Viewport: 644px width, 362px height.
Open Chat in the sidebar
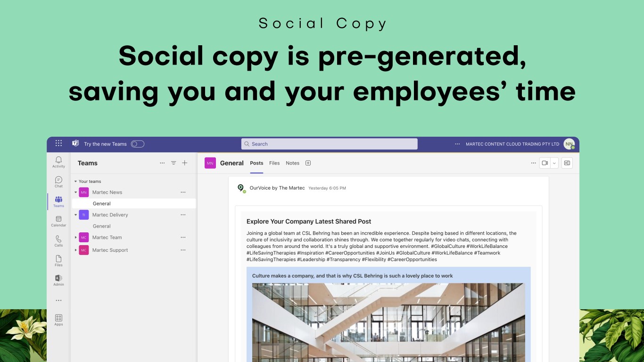(58, 182)
